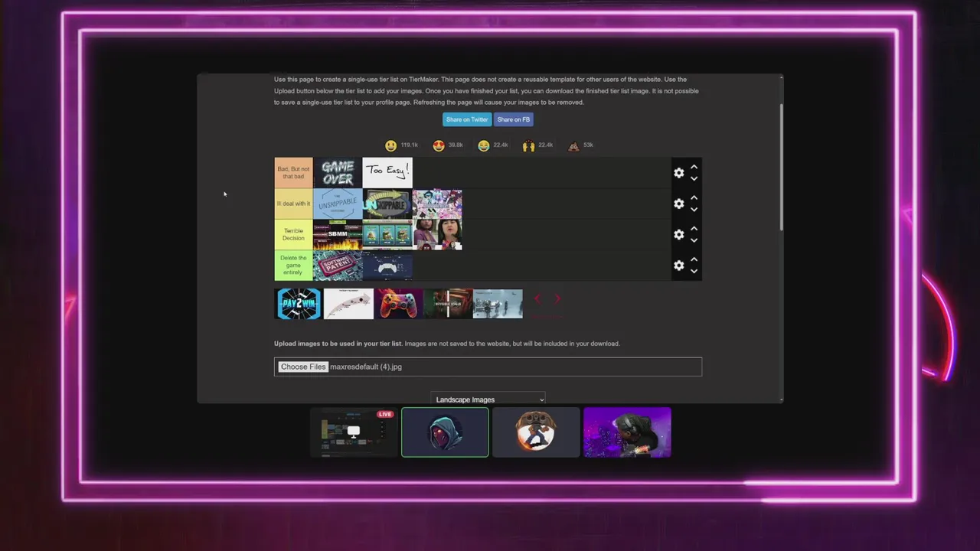This screenshot has height=551, width=980.
Task: Share tier list on Twitter
Action: 467,119
